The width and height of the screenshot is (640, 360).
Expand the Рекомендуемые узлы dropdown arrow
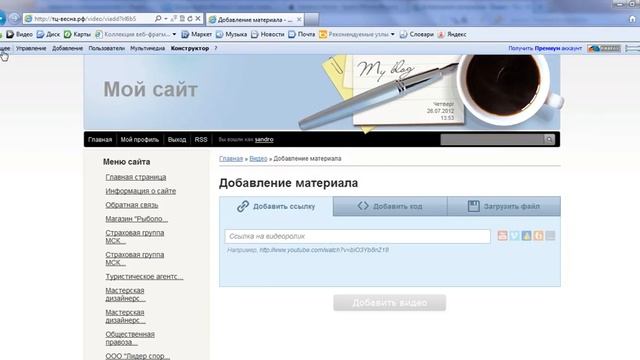(393, 34)
